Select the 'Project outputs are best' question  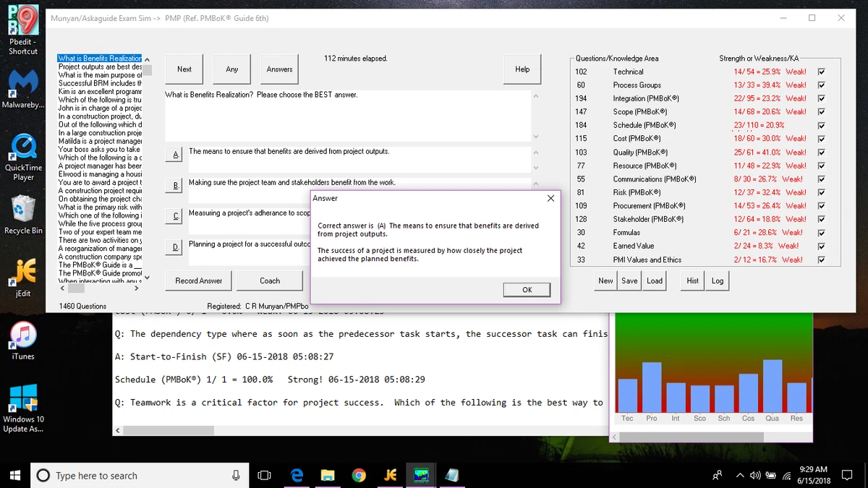click(100, 67)
